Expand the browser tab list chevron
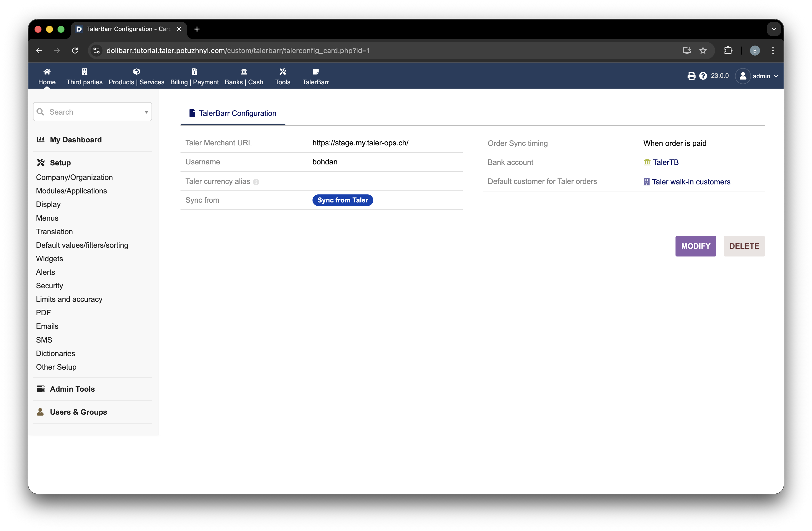Image resolution: width=812 pixels, height=531 pixels. (774, 29)
